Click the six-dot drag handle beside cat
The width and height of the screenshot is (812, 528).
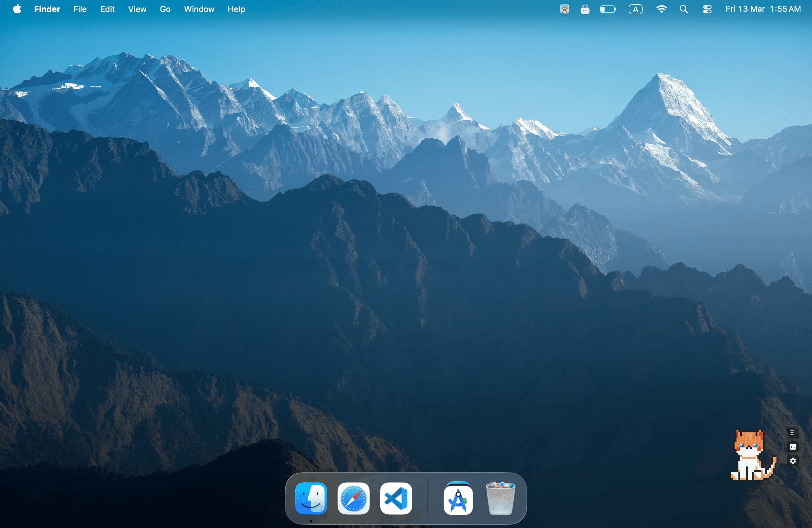792,432
